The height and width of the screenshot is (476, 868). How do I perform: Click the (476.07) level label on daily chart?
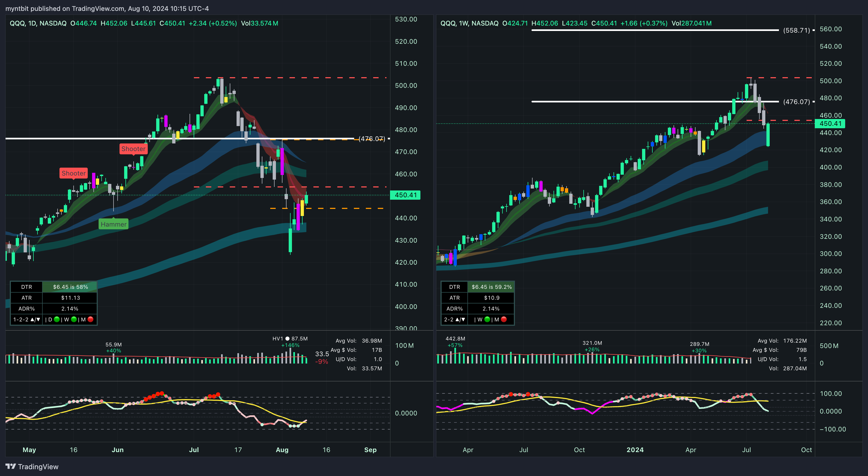372,139
